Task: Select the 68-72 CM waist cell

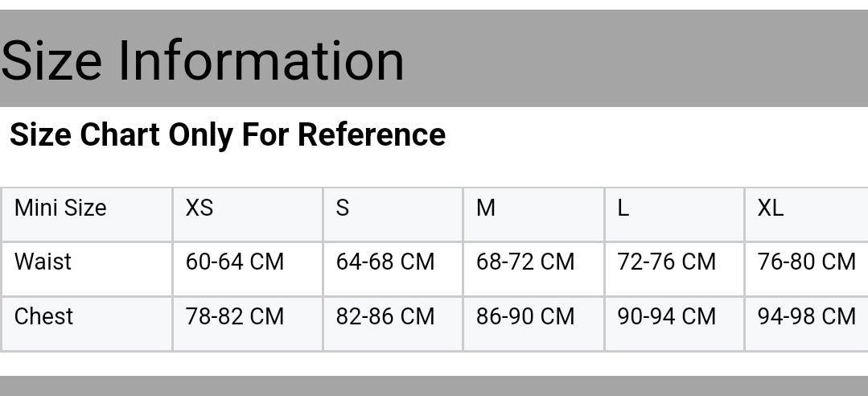Action: click(525, 262)
